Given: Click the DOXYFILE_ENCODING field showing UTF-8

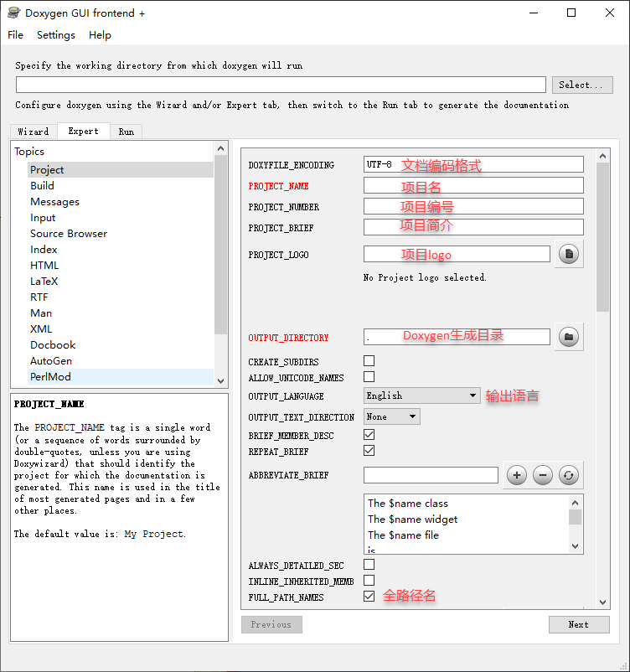Looking at the screenshot, I should (x=473, y=164).
